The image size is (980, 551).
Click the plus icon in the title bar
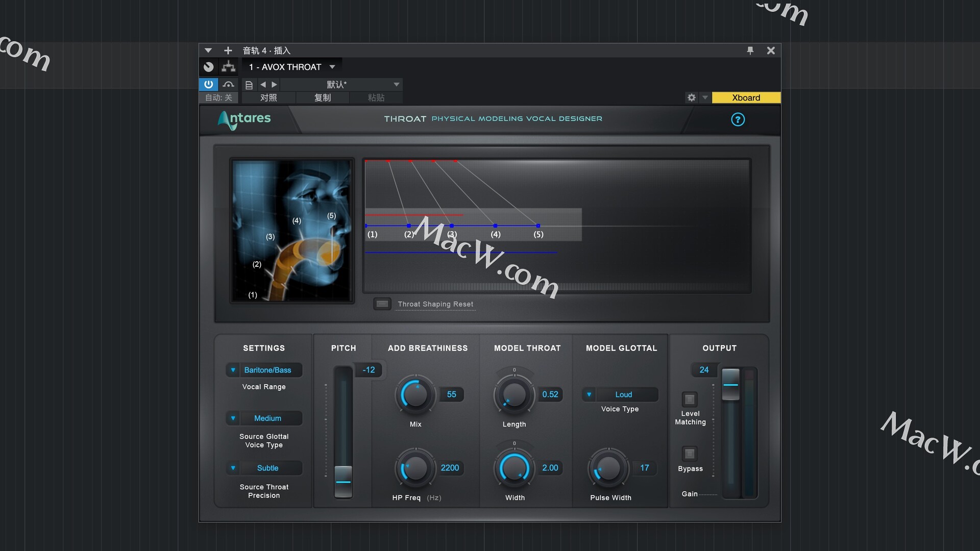[x=228, y=51]
